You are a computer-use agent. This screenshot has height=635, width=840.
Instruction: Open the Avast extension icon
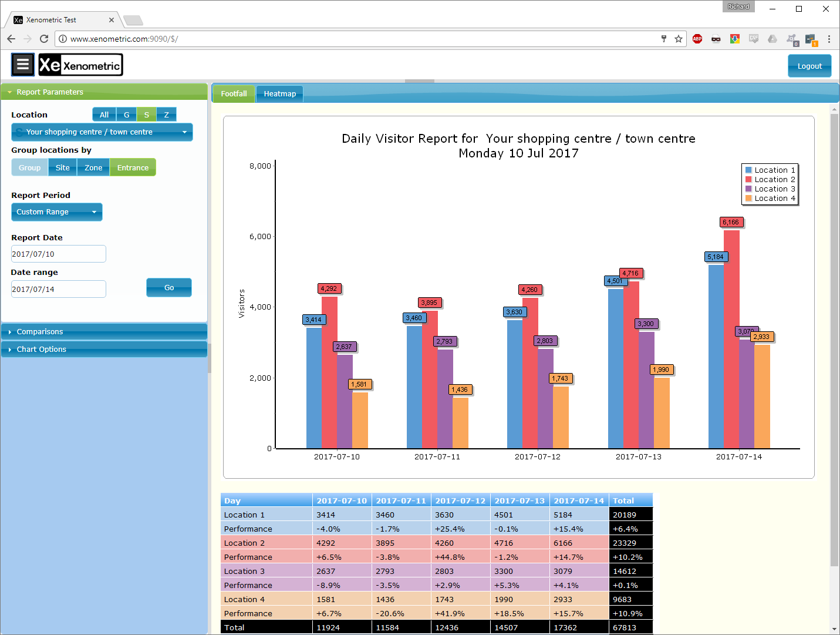[x=792, y=39]
